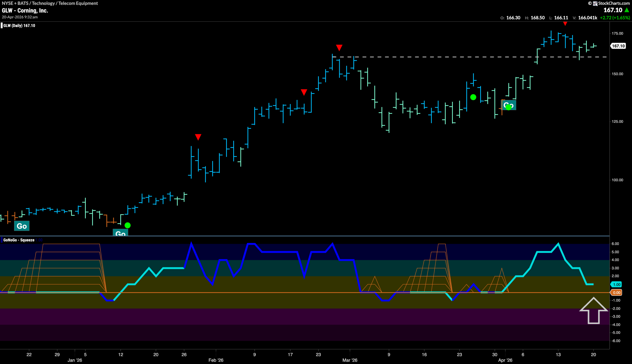Click the blue swatch beside GoNoGo - Squeeze
632x364 pixels.
pos(2,240)
